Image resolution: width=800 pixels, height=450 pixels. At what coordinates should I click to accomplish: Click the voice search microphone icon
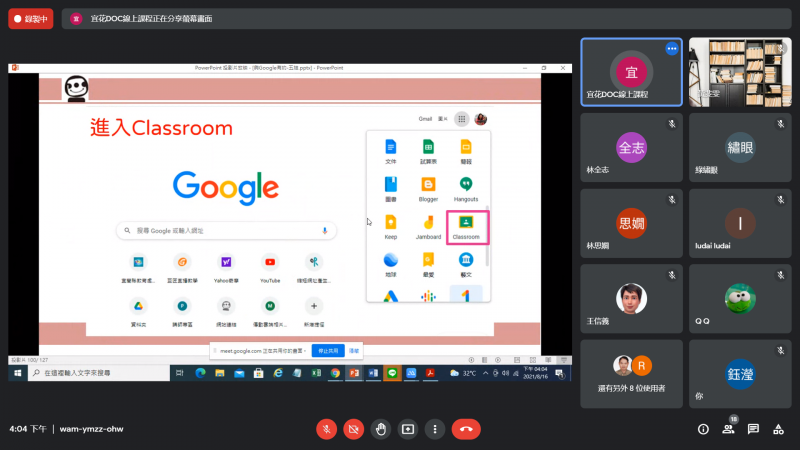point(324,231)
